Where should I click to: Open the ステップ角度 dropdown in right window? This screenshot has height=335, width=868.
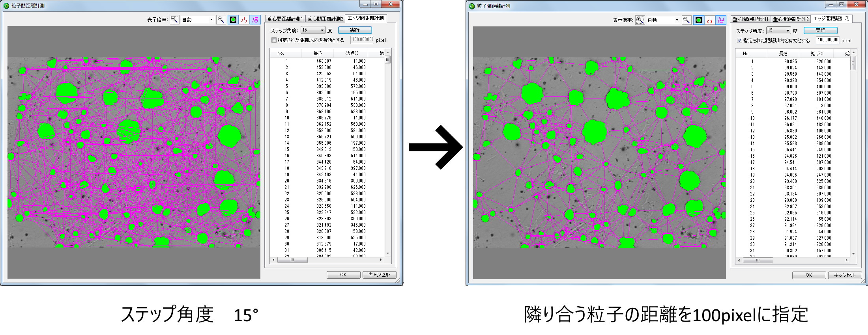pyautogui.click(x=778, y=31)
